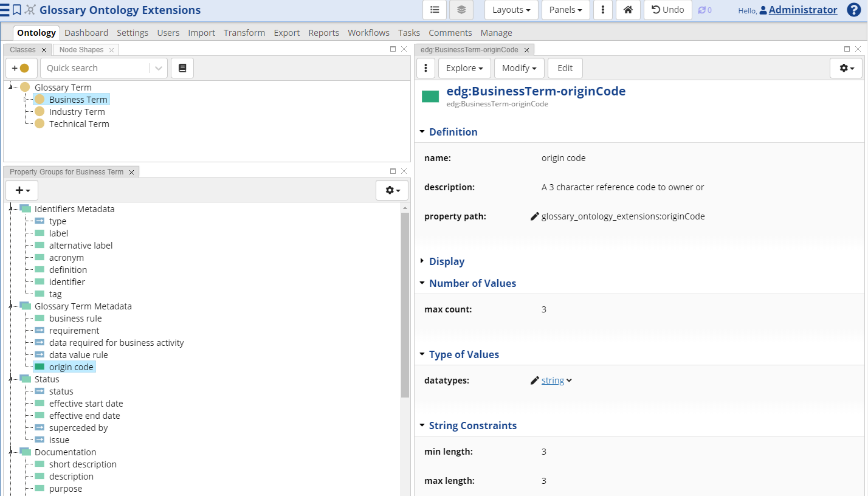
Task: Edit property path with pencil icon
Action: (535, 216)
